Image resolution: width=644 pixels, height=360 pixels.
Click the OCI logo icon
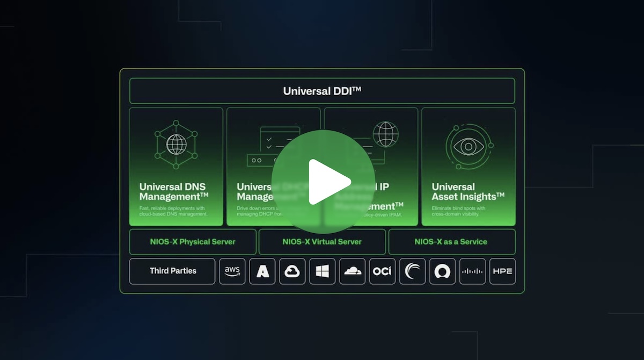383,271
